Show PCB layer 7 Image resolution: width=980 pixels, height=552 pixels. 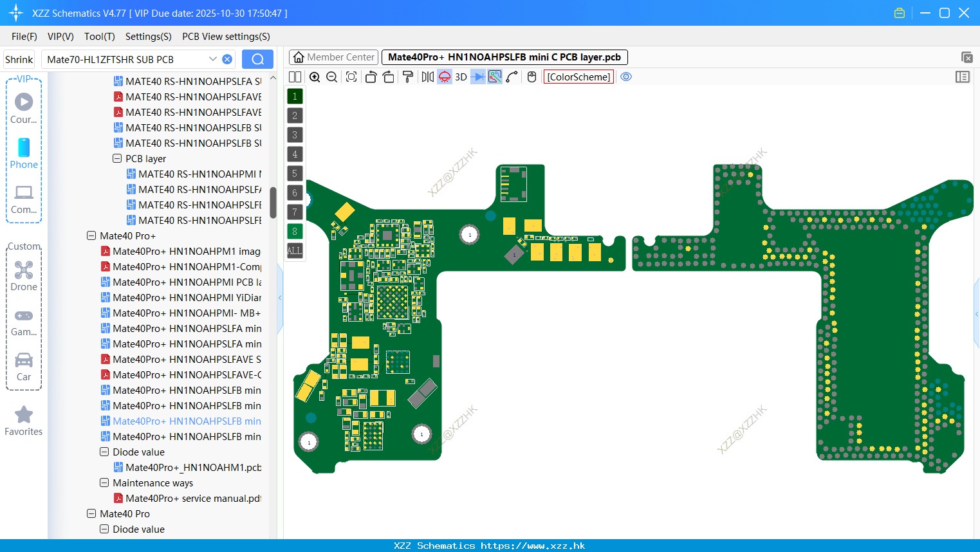click(295, 212)
